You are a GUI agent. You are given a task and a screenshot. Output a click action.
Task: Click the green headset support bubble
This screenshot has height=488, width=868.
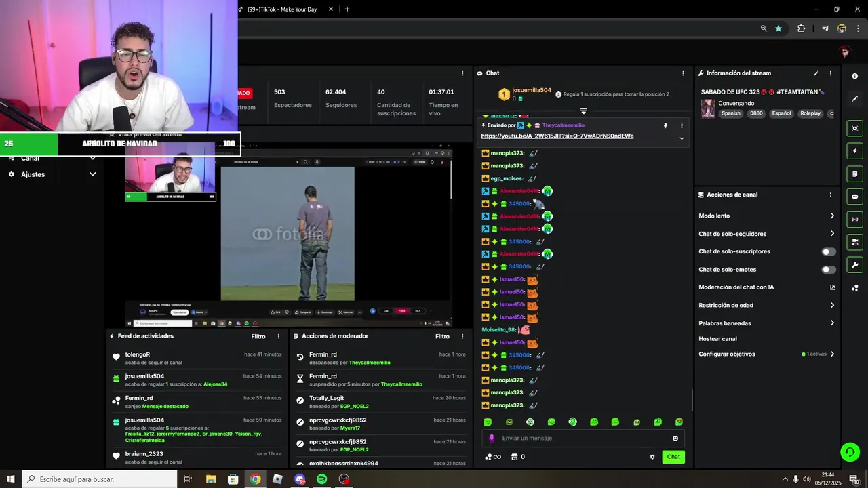[850, 451]
